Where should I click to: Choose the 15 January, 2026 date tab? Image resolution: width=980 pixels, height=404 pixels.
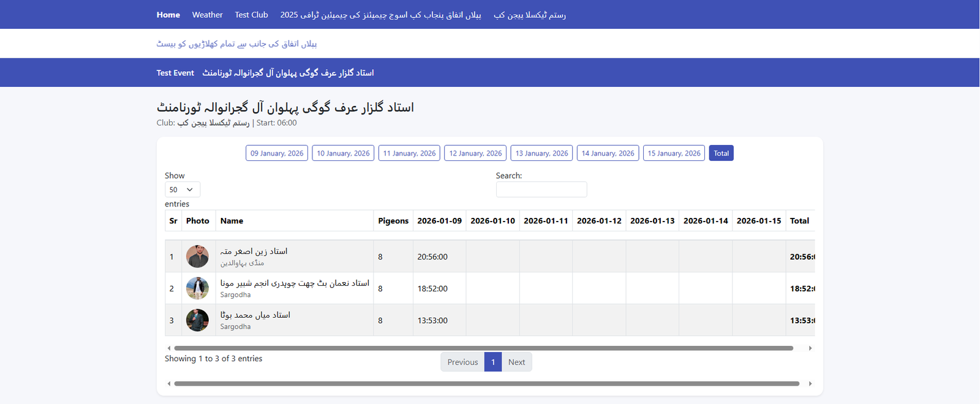coord(674,153)
